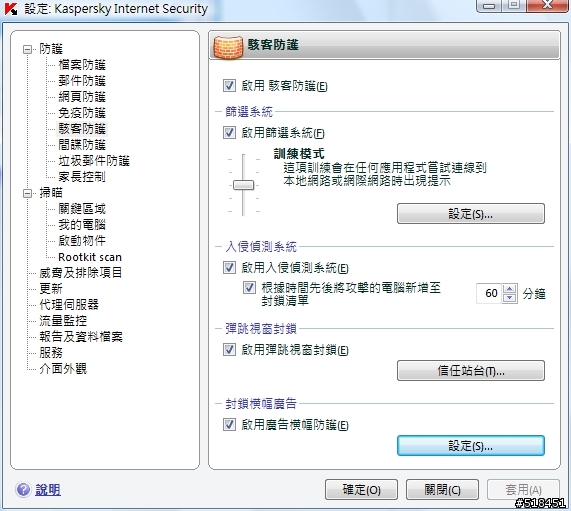Click the 套用(A) apply button
571x511 pixels.
pyautogui.click(x=523, y=490)
